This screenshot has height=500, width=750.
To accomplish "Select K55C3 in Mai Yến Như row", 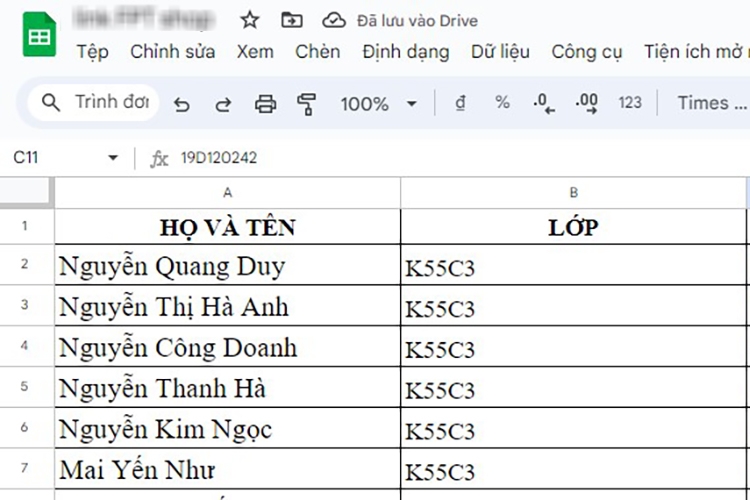I will pyautogui.click(x=574, y=468).
